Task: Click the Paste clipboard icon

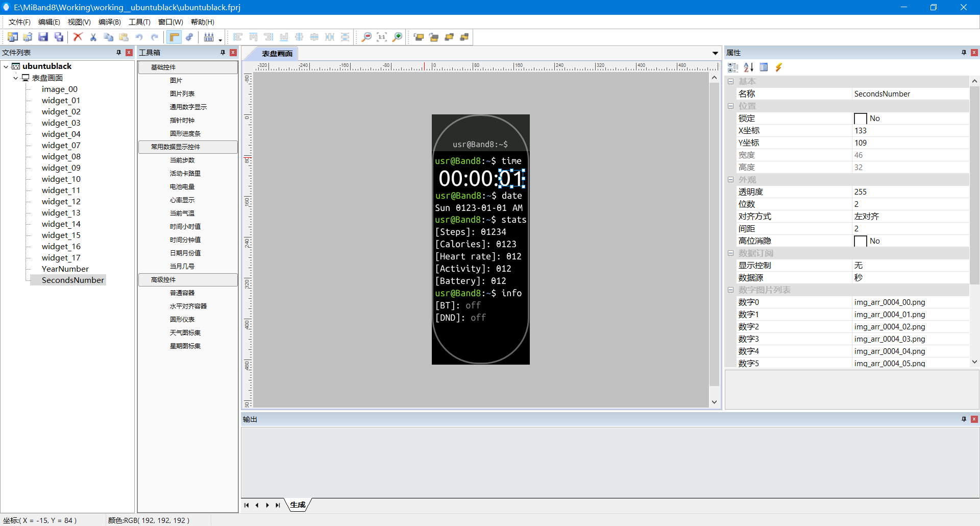Action: click(x=124, y=37)
